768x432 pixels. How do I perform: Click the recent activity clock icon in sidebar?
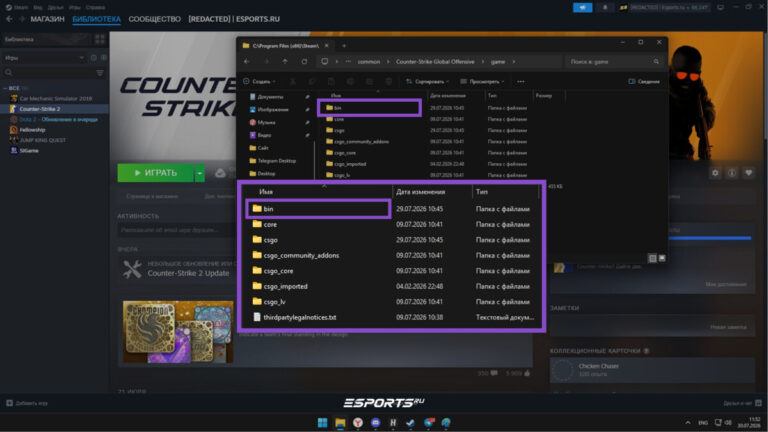click(x=94, y=58)
